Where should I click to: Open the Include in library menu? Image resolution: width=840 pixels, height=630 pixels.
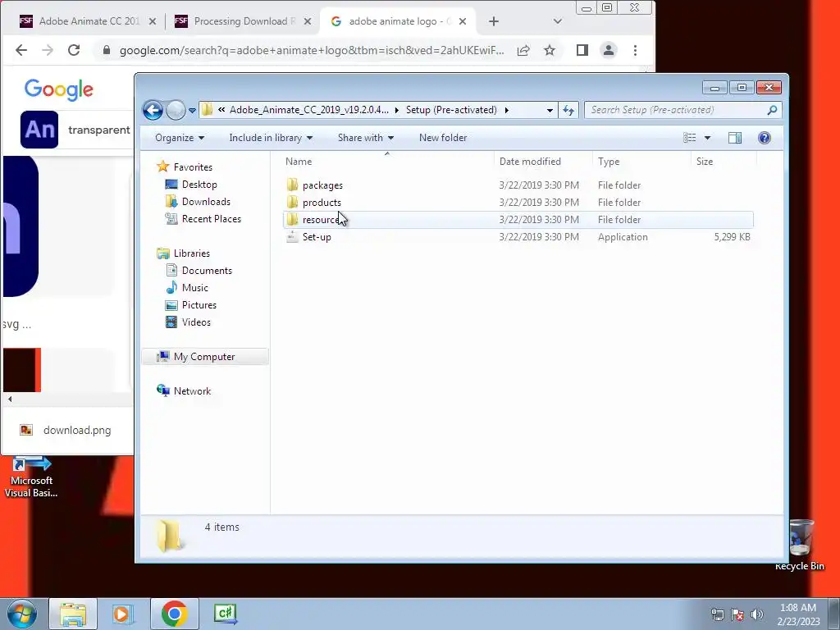[271, 138]
